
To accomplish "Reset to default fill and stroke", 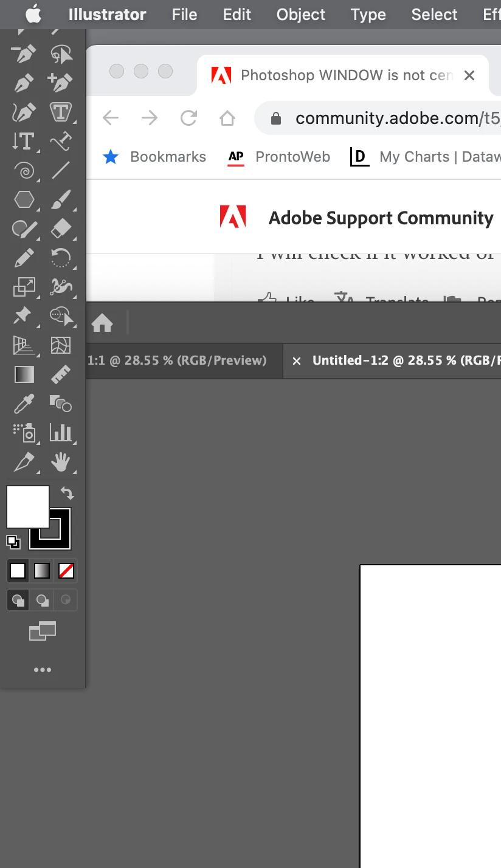I will (13, 542).
